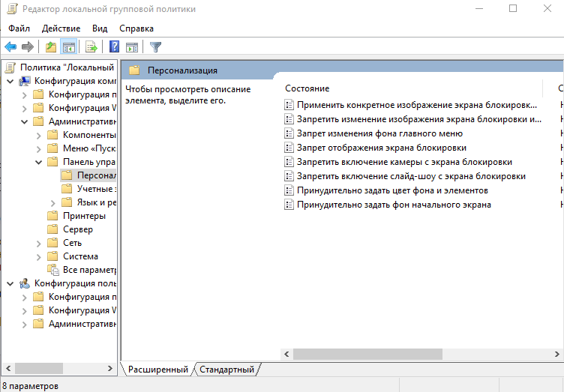This screenshot has height=392, width=564.
Task: Toggle the show/hide console tree icon
Action: [69, 46]
